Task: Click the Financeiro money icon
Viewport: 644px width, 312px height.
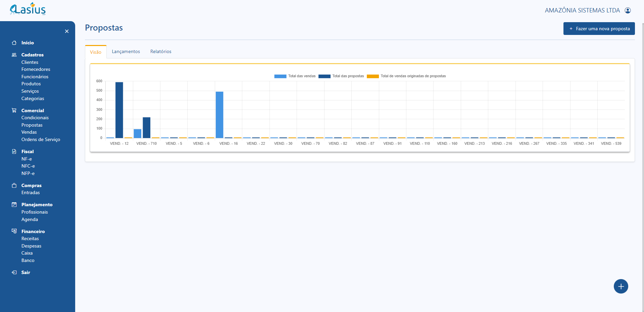Action: click(x=14, y=231)
